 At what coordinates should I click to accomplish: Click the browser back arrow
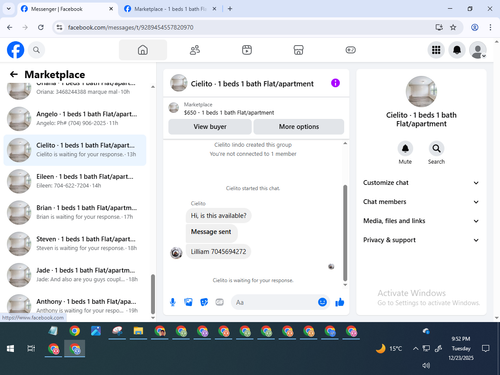point(10,27)
